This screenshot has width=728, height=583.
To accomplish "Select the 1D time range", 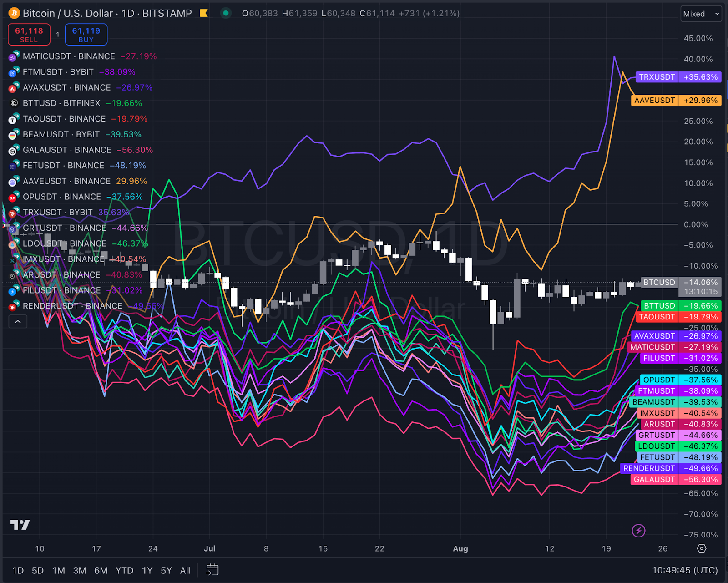I will coord(18,570).
